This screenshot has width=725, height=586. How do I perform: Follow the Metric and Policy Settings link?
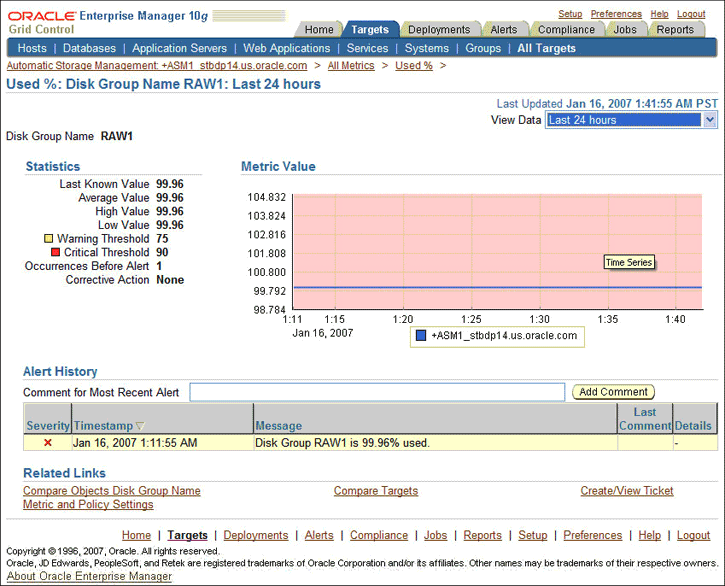pyautogui.click(x=88, y=505)
